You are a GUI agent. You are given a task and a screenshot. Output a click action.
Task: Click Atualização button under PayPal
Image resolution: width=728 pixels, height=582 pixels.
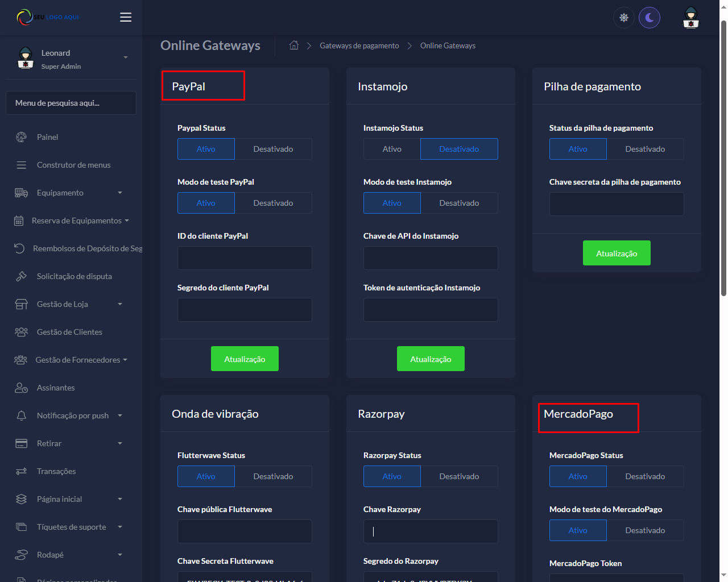point(245,359)
